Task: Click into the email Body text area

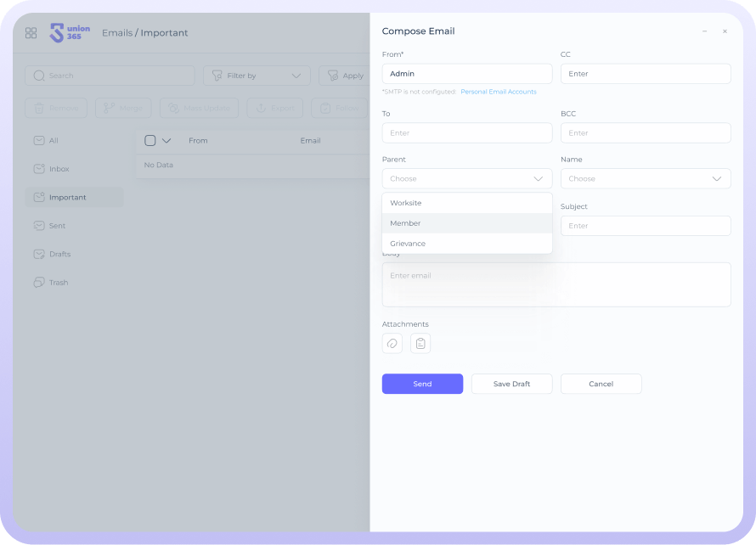Action: (x=556, y=289)
